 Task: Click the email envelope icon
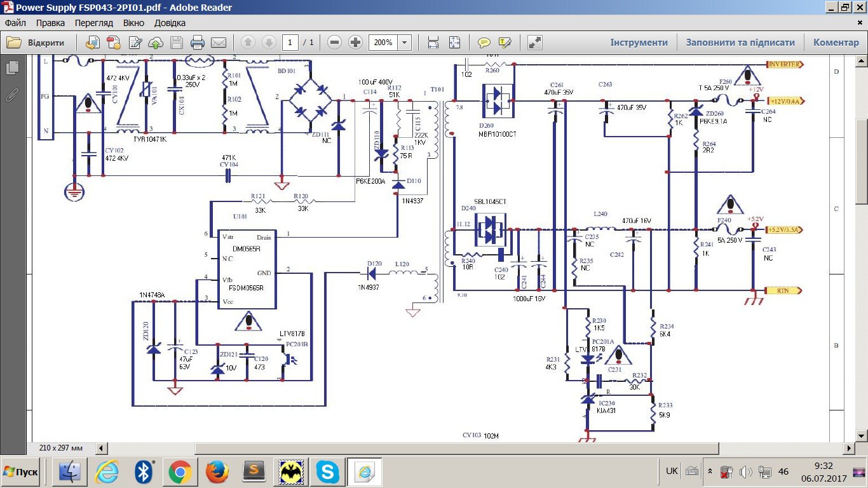219,43
